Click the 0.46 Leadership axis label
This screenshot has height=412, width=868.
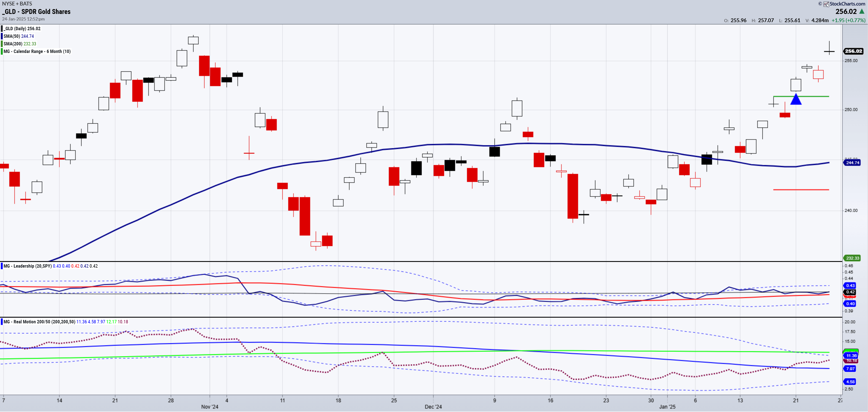pos(849,266)
